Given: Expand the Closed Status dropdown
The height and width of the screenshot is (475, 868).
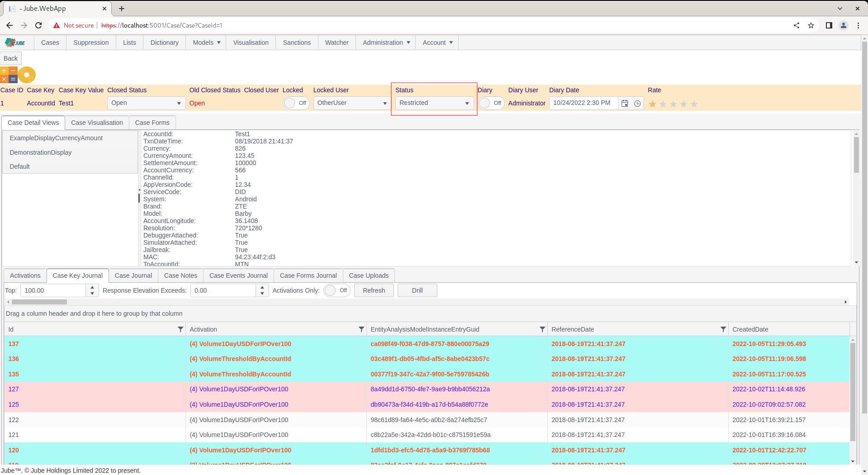Looking at the screenshot, I should (x=146, y=103).
